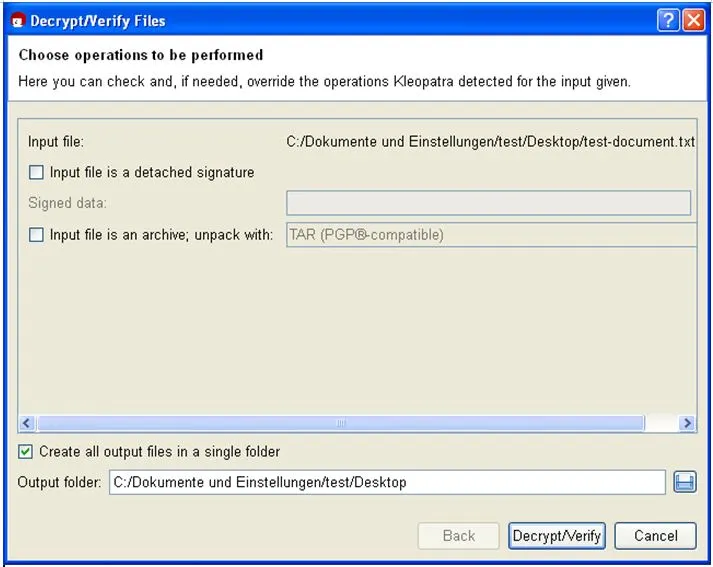
Task: Enable 'Input file is an archive' checkbox
Action: click(x=36, y=235)
